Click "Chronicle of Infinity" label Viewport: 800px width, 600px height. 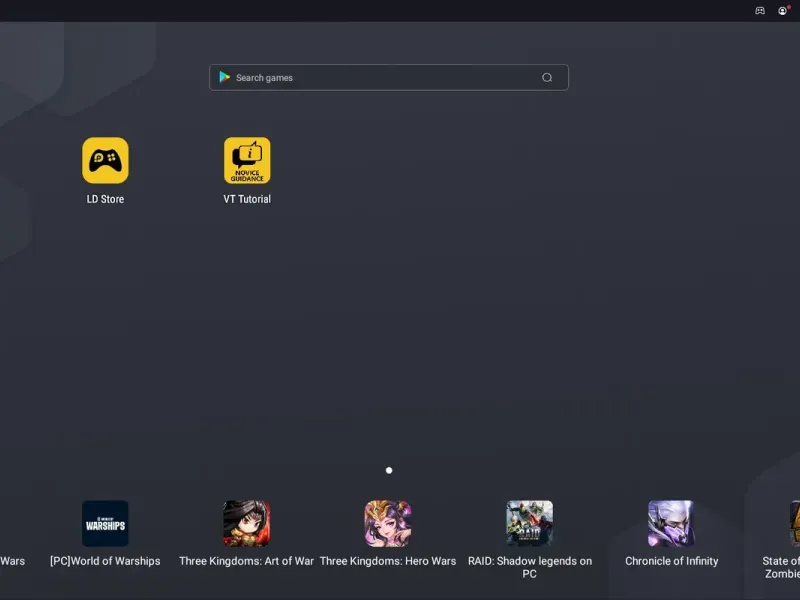pos(671,561)
